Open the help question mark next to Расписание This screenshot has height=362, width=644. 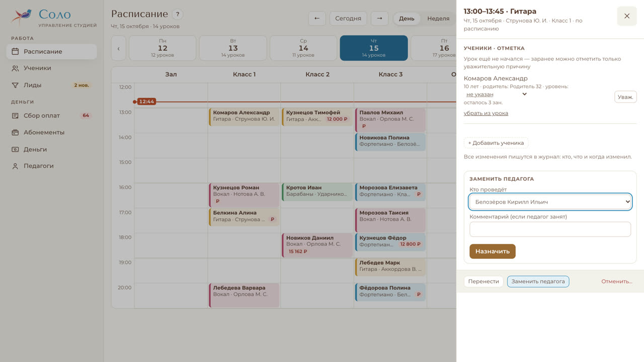(177, 15)
